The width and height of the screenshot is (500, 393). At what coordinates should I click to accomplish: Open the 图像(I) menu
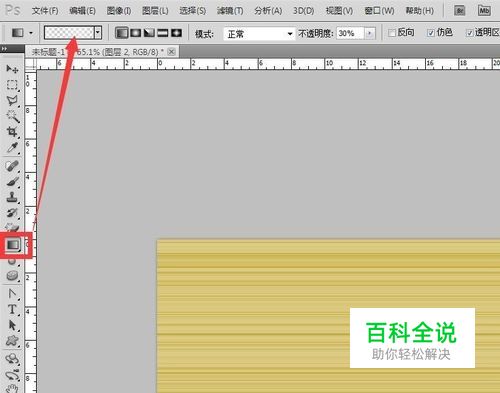tap(119, 11)
